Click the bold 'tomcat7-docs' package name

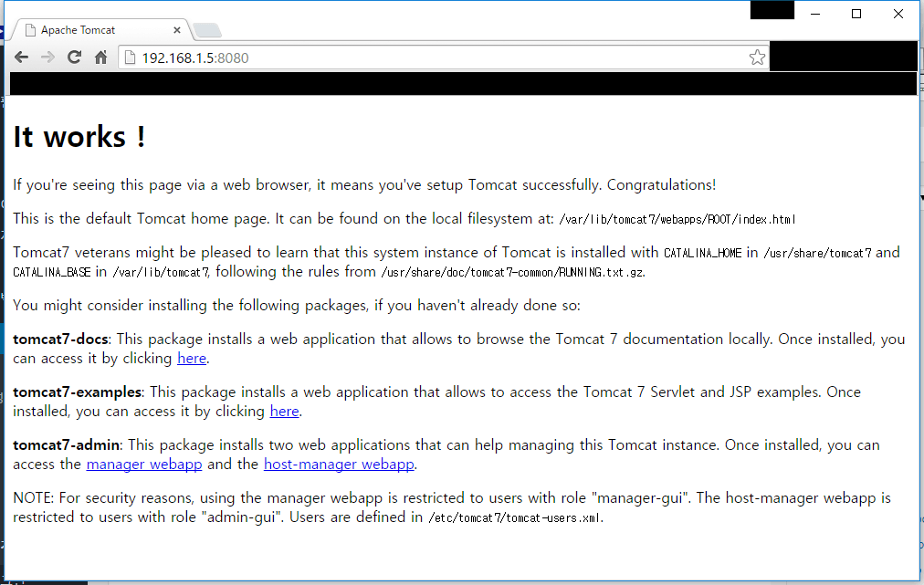(60, 340)
